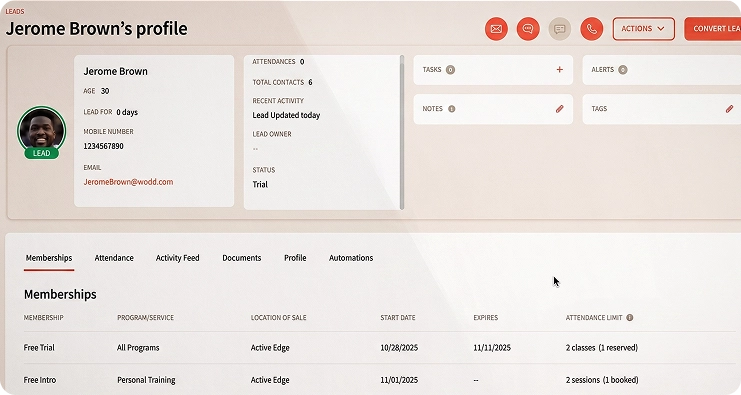Click start date 11/01/2025
741x395 pixels.
(399, 380)
